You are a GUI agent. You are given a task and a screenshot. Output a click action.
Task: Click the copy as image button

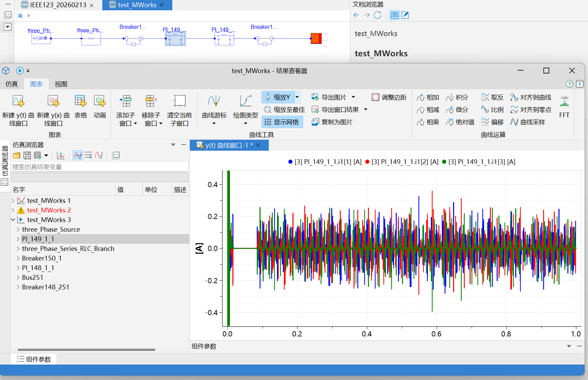coord(332,122)
